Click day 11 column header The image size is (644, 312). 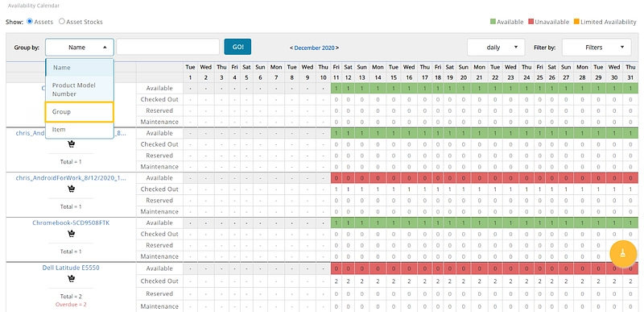[336, 77]
